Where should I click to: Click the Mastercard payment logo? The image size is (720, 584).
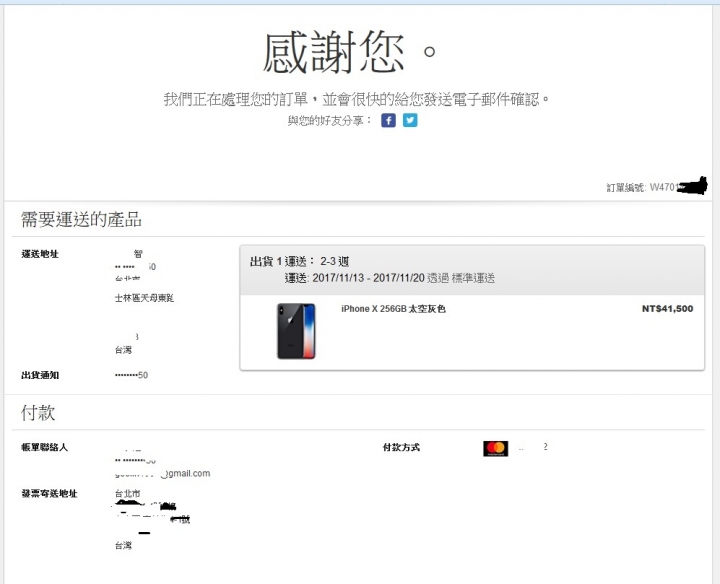(x=495, y=448)
